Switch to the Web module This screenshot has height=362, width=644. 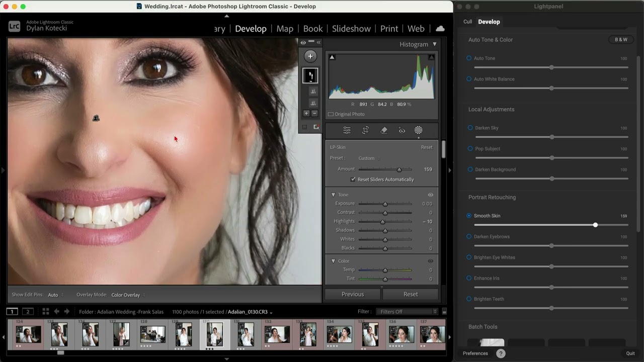[x=416, y=29]
